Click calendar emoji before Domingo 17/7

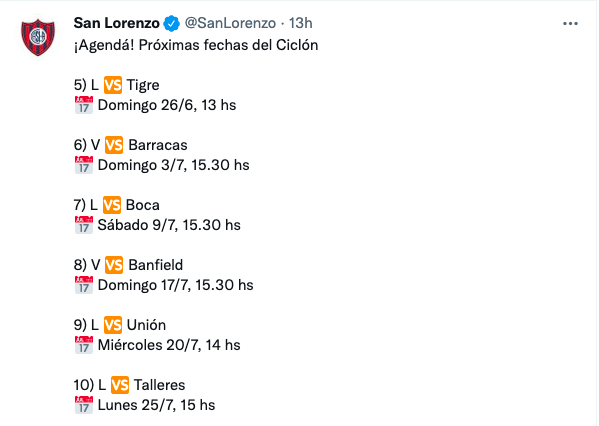coord(84,285)
